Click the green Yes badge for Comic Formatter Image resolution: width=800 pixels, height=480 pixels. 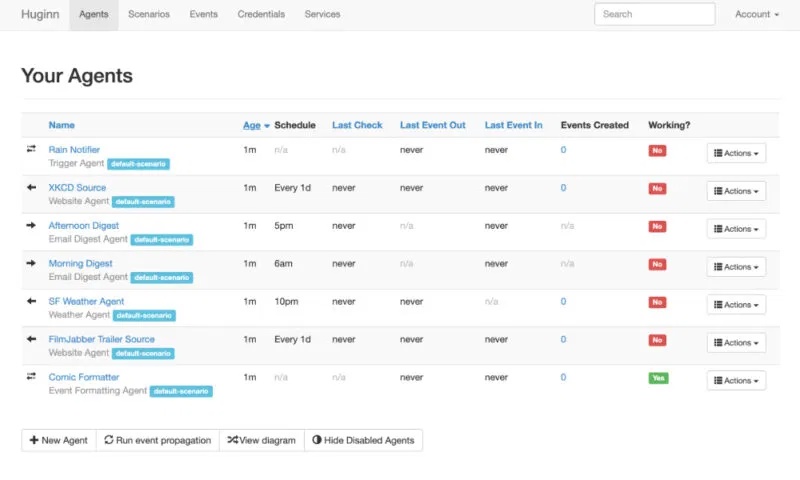coord(657,378)
